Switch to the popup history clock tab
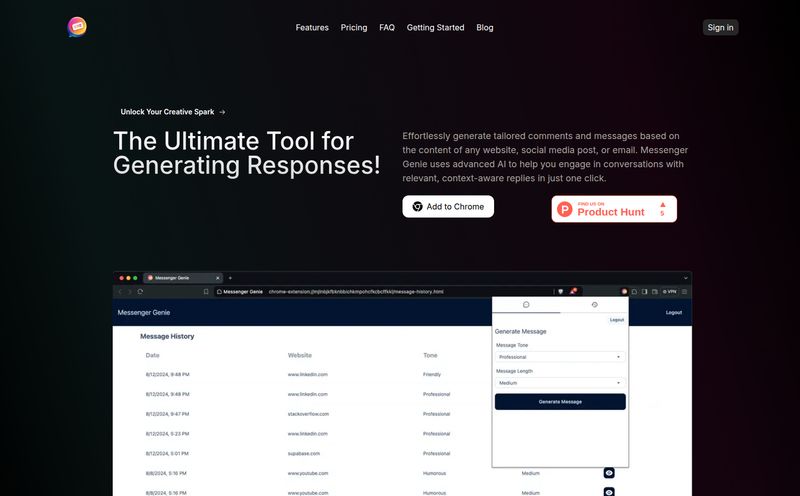 (594, 305)
